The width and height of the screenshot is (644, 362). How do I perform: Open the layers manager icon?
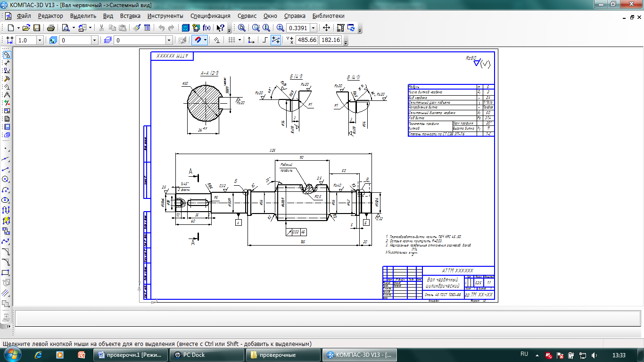coord(107,40)
